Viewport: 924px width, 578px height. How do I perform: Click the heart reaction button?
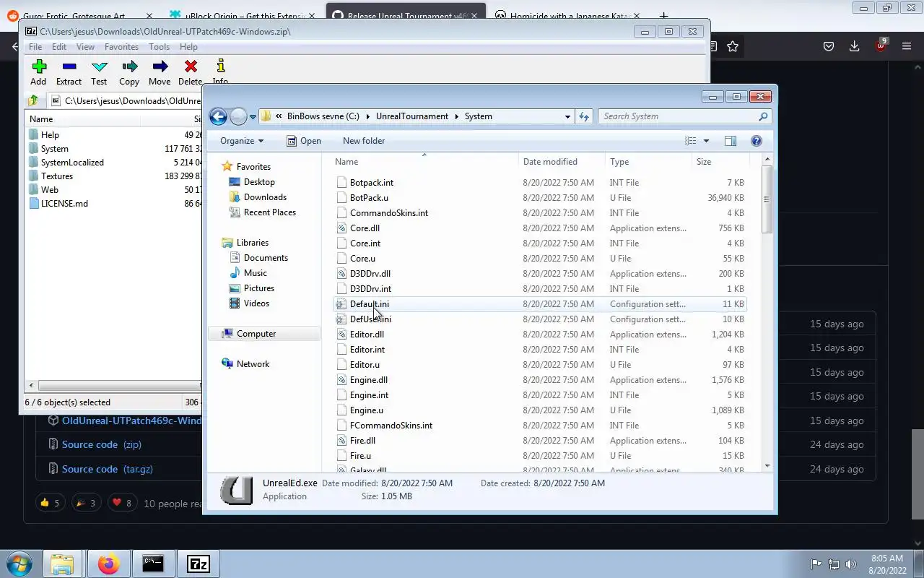click(x=122, y=503)
